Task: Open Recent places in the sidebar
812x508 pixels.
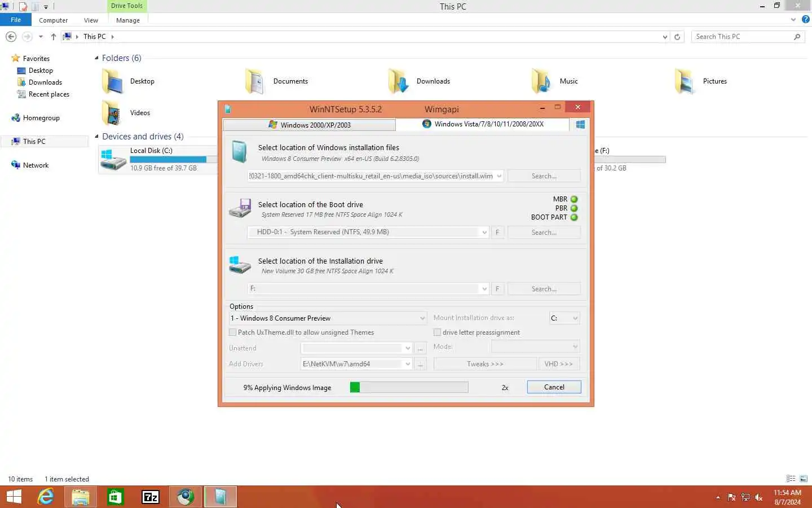Action: click(48, 94)
